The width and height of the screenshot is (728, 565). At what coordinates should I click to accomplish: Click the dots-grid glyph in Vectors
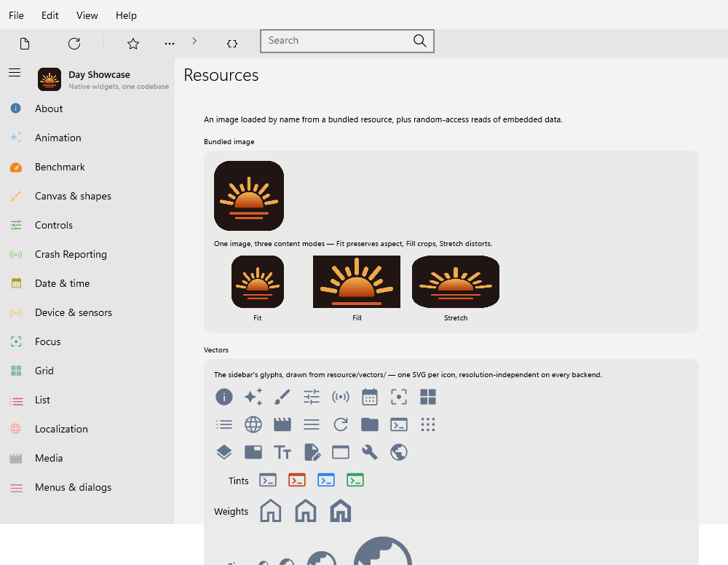428,424
